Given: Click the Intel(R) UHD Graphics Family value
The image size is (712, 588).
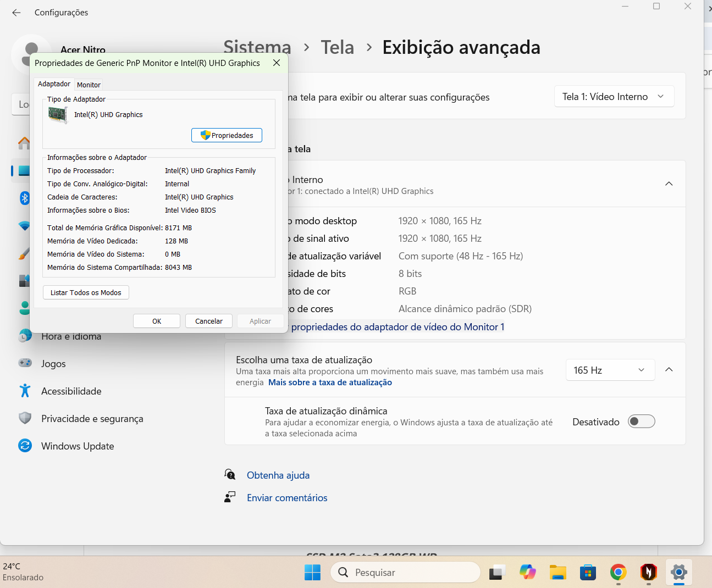Looking at the screenshot, I should point(210,170).
